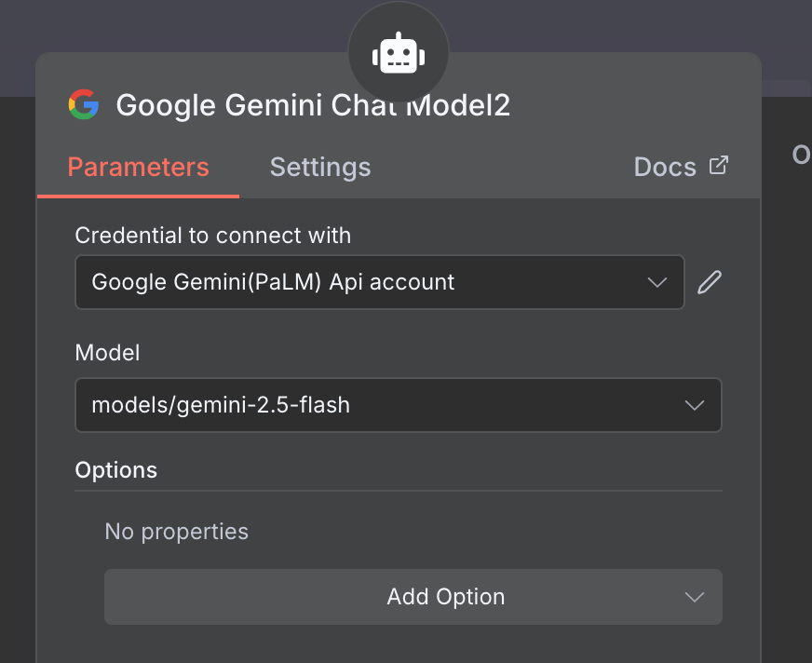Image resolution: width=812 pixels, height=663 pixels.
Task: Select the Google Gemini(PaLM) Api account field
Action: click(x=354, y=282)
